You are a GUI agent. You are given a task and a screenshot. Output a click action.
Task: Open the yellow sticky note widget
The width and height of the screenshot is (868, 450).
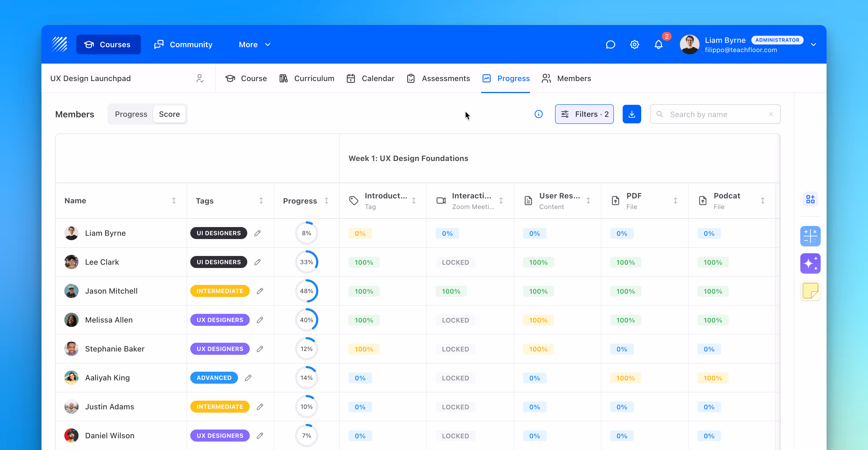pos(810,291)
